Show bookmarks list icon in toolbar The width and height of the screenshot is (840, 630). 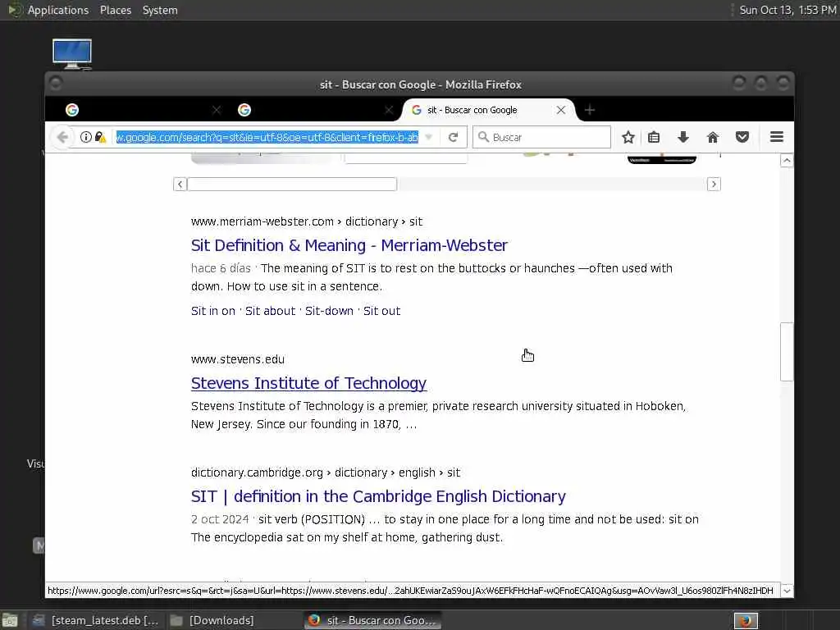pos(654,137)
